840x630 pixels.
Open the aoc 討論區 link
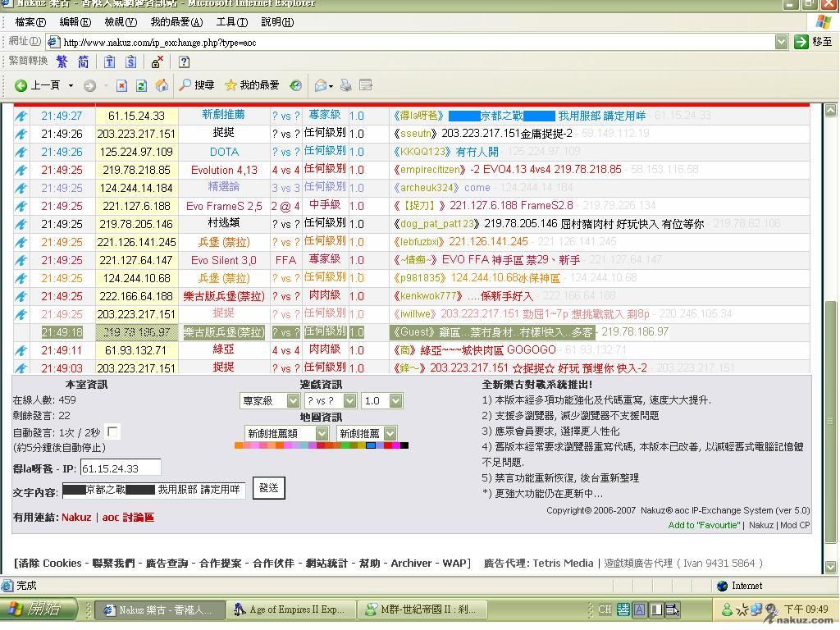coord(128,518)
